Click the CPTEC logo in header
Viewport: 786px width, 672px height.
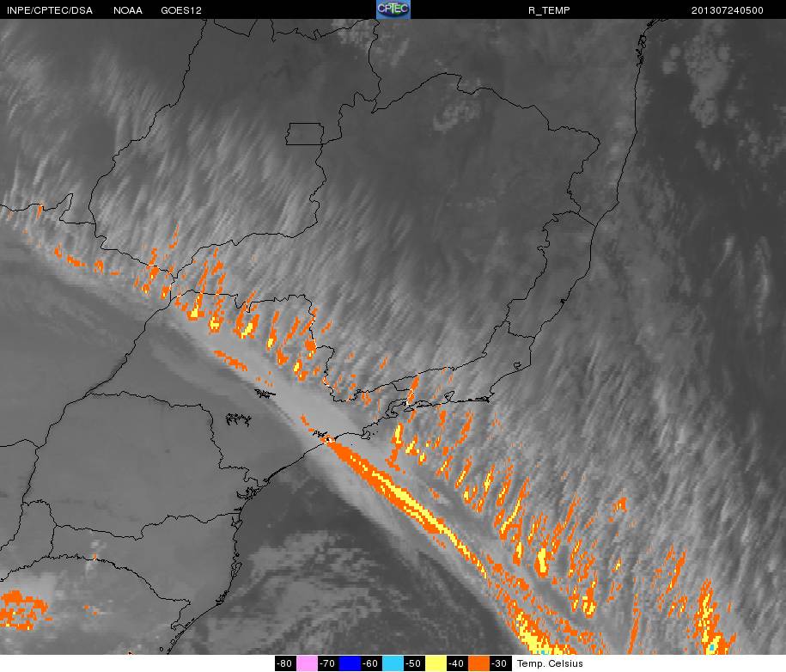click(393, 9)
